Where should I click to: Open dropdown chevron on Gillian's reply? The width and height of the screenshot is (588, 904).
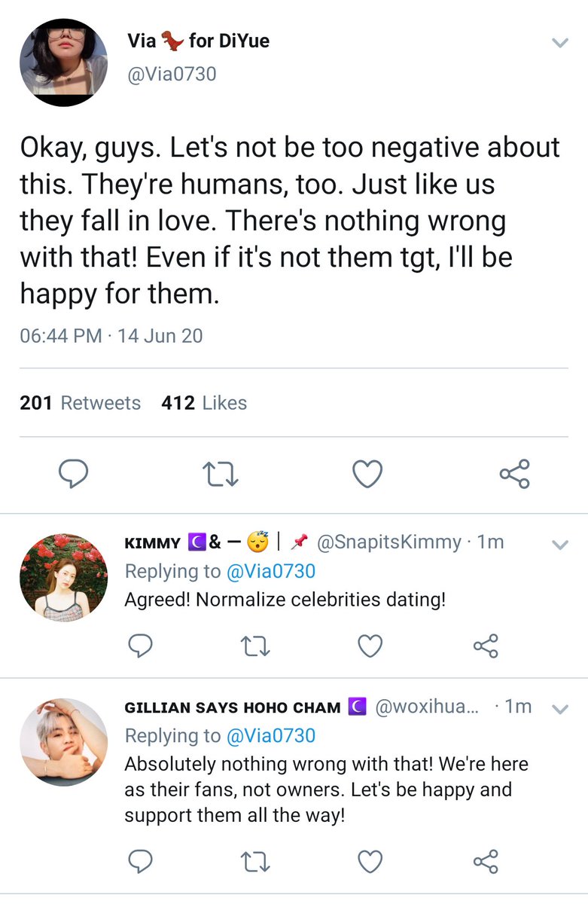(x=559, y=708)
